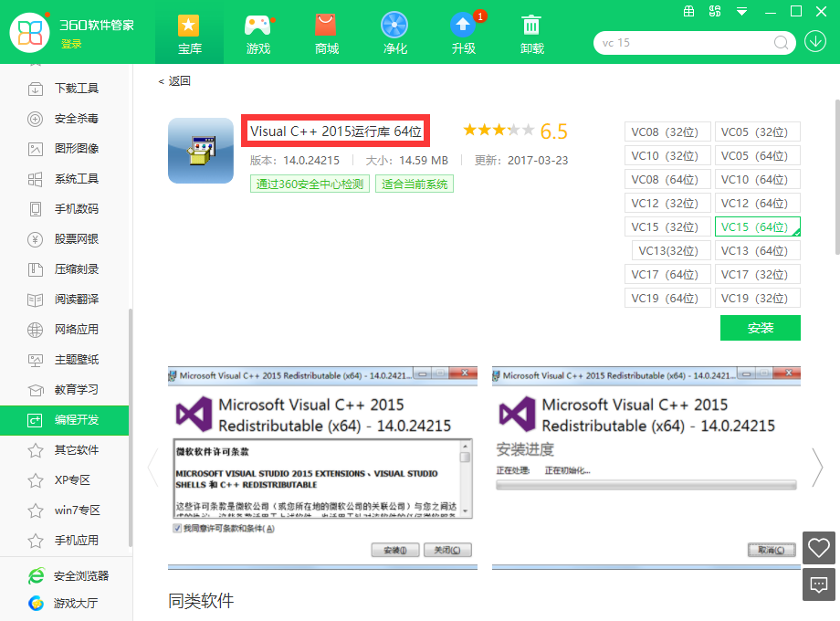Open the feedback chat bubble icon
Screen dimensions: 840x621
click(819, 584)
